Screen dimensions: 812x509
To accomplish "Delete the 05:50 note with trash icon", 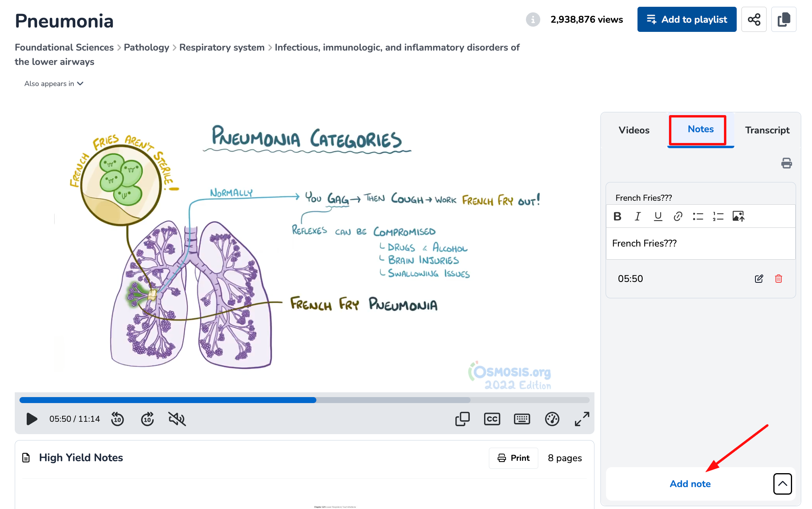I will click(x=778, y=279).
